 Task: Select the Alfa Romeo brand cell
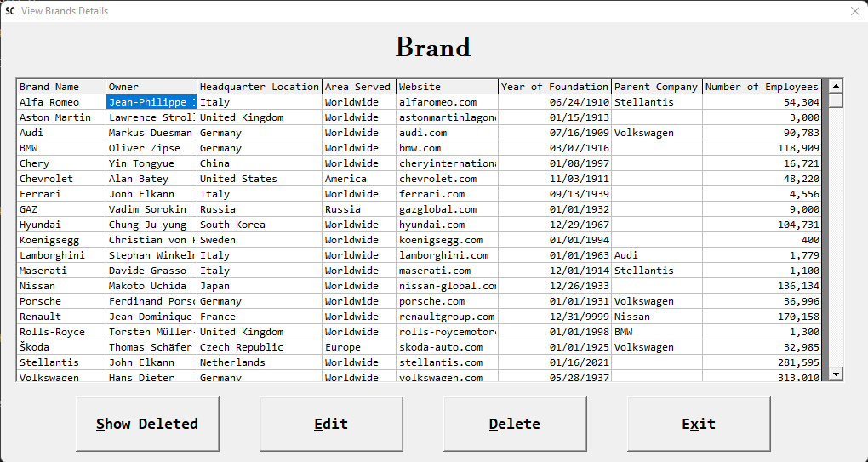[x=61, y=102]
